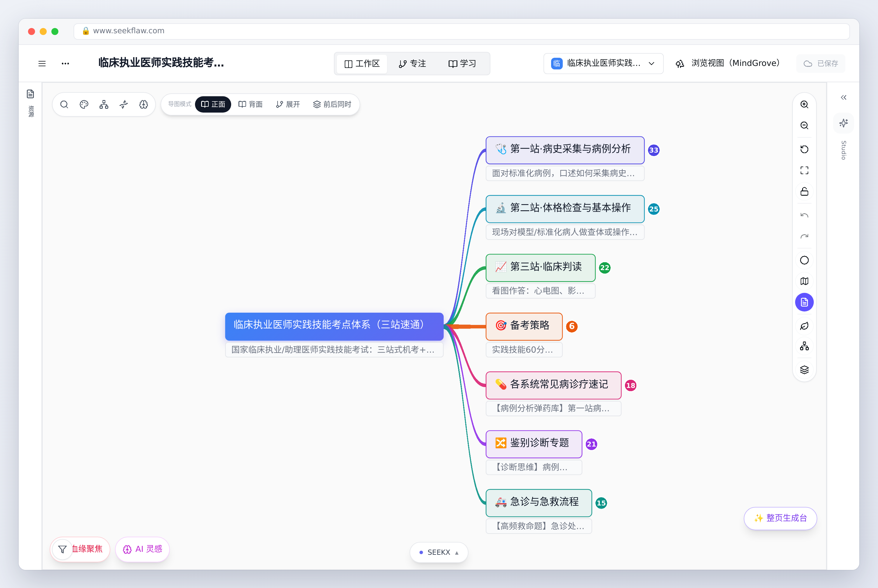This screenshot has height=588, width=878.
Task: Open the resources sidebar document icon
Action: tap(30, 94)
